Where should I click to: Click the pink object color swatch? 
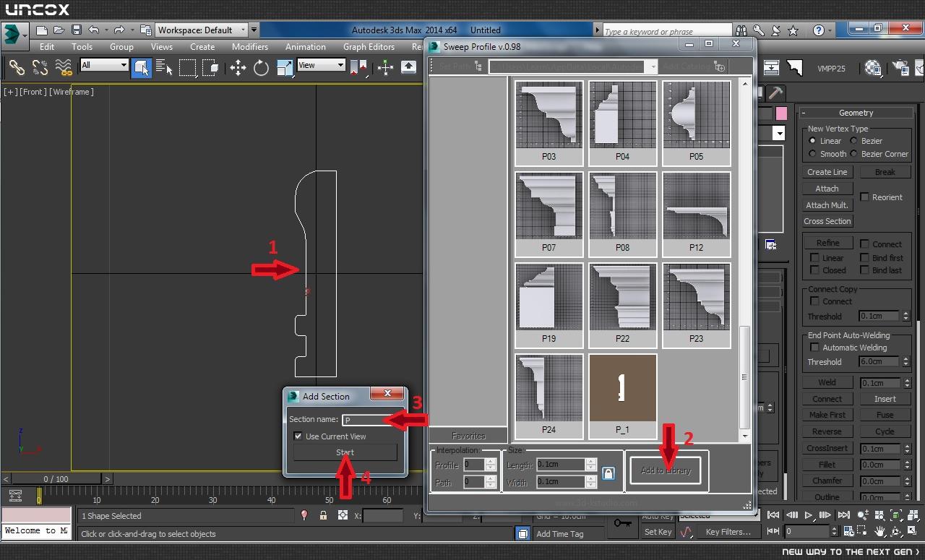(780, 113)
